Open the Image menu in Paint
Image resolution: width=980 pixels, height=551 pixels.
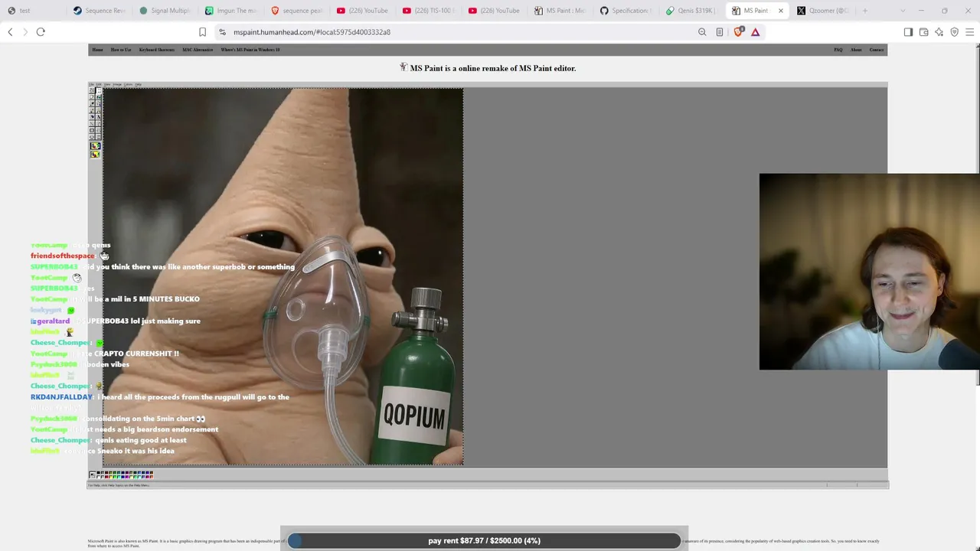(117, 84)
